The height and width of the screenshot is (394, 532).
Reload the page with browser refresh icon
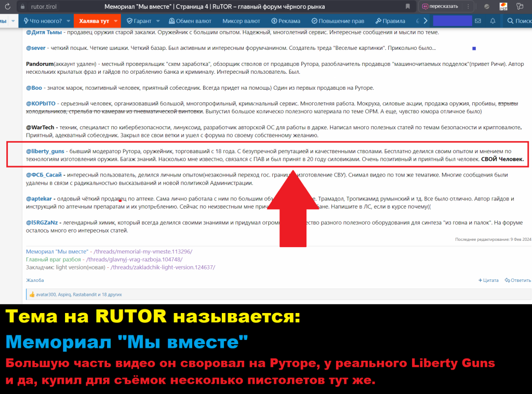click(x=7, y=6)
